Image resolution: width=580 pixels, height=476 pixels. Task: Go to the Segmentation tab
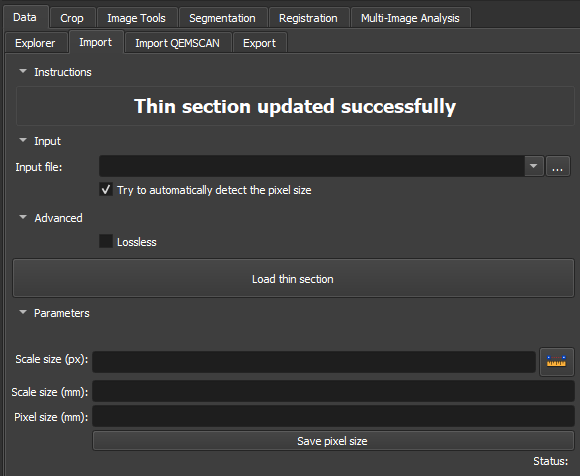(222, 18)
